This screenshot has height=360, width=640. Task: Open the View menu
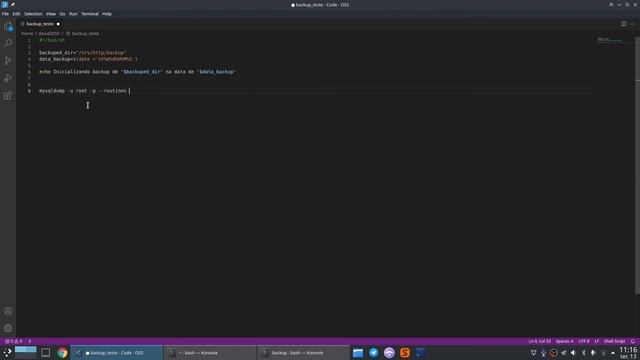point(51,14)
